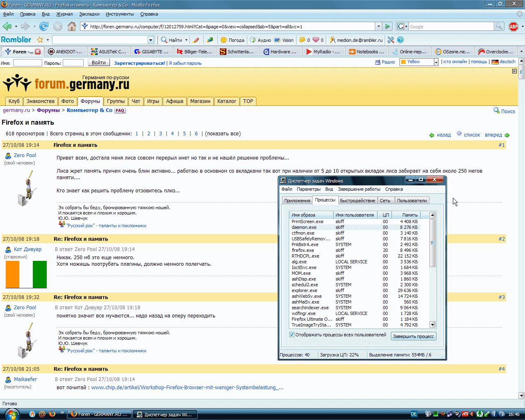Screen dimensions: 525x420
Task: Click Завершить процесс button
Action: tap(413, 336)
